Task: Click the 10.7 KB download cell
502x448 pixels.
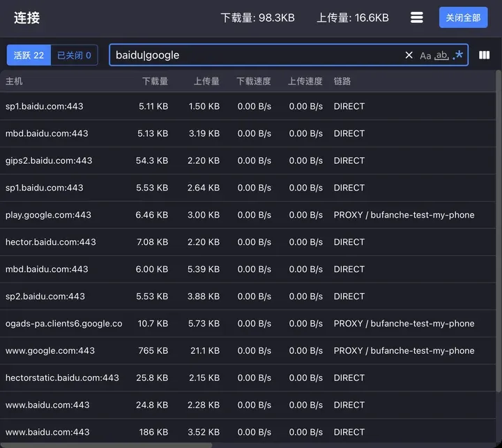Action: [x=153, y=323]
